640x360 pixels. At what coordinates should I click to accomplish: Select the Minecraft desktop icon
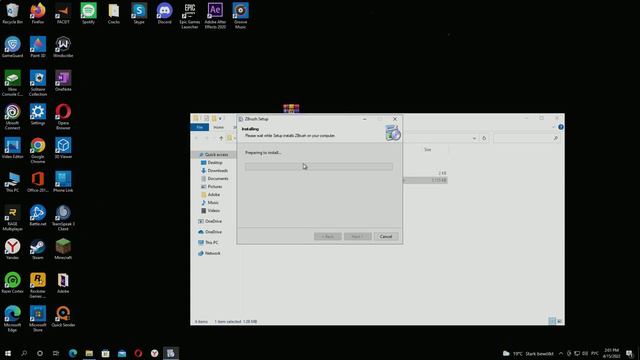click(63, 249)
